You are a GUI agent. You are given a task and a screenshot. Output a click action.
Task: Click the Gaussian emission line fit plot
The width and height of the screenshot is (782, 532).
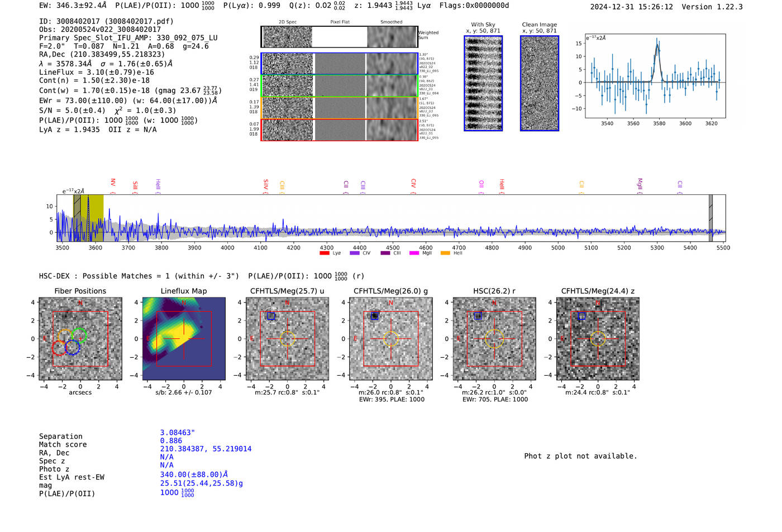point(655,76)
